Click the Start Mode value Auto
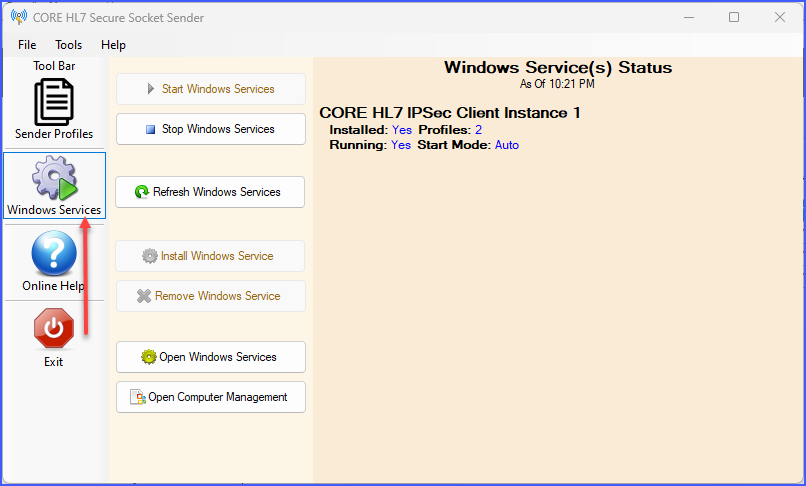This screenshot has width=806, height=486. pos(507,145)
